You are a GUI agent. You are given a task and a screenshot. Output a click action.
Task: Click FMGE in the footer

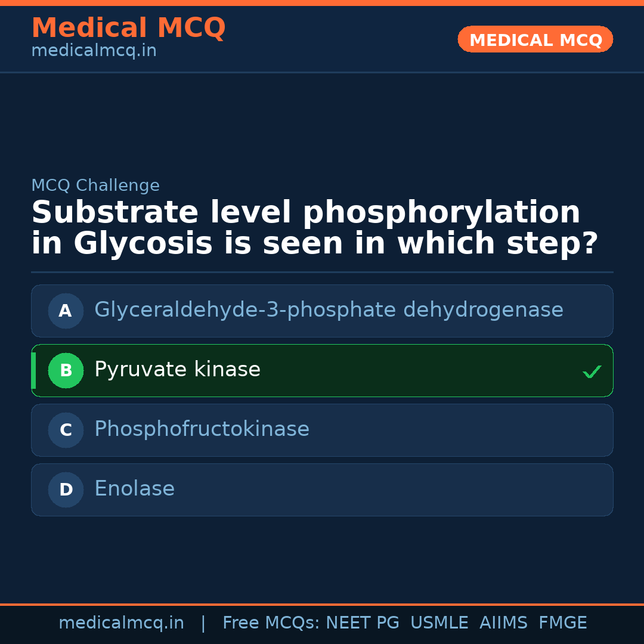tap(562, 623)
